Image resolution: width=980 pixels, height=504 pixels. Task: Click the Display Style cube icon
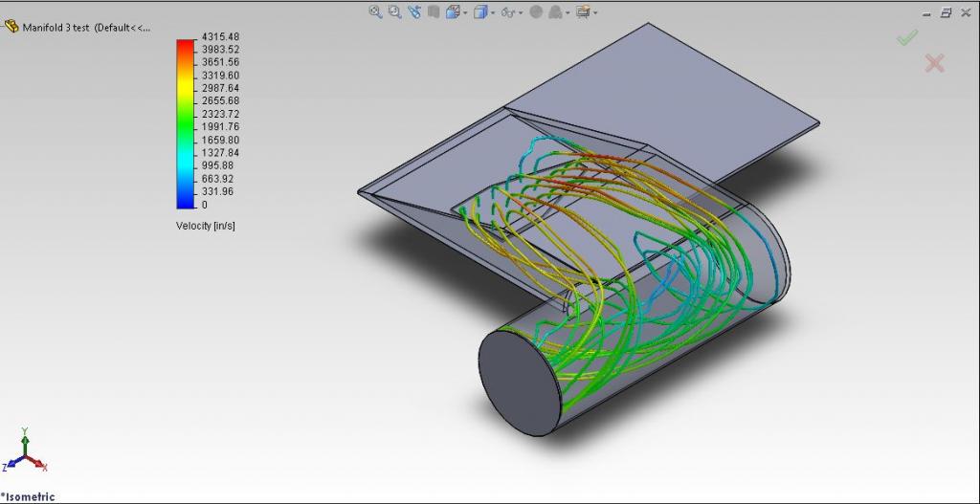pos(480,11)
